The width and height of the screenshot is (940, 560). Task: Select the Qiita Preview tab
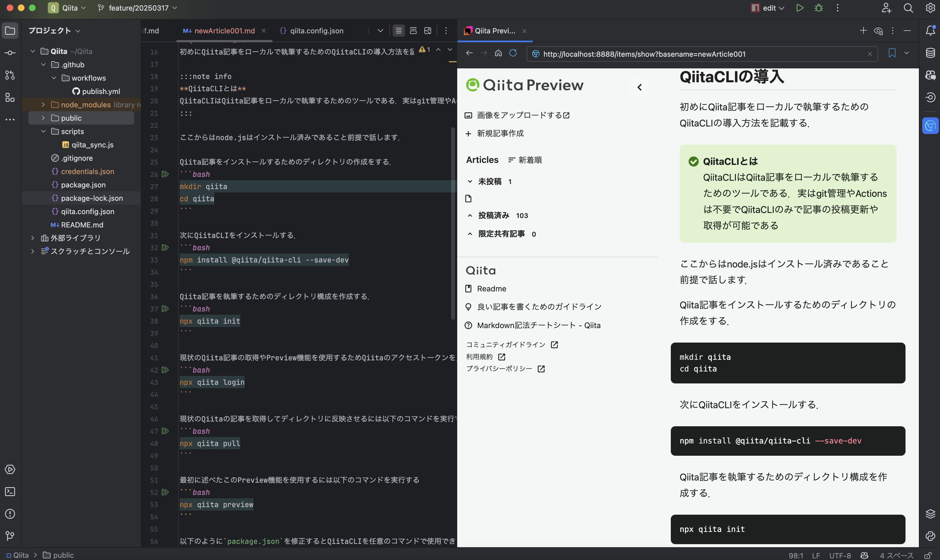pyautogui.click(x=494, y=31)
